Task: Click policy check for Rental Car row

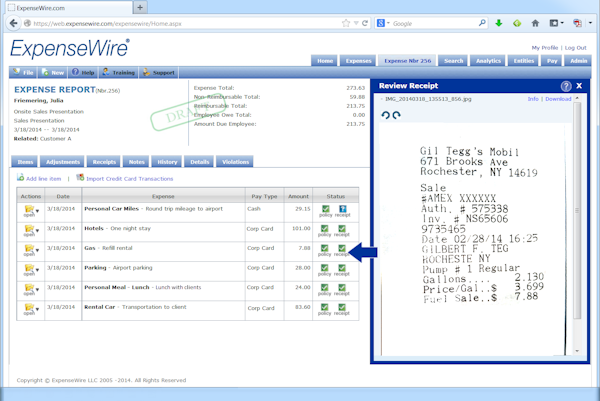Action: click(x=324, y=308)
